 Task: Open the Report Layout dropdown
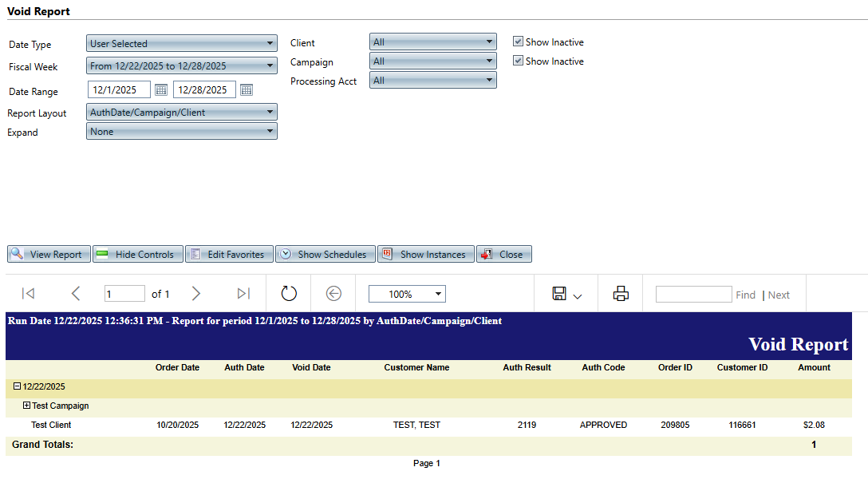181,113
